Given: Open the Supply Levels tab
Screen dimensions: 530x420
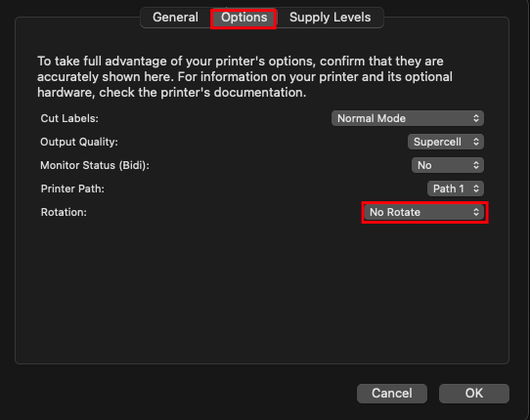Looking at the screenshot, I should (330, 18).
